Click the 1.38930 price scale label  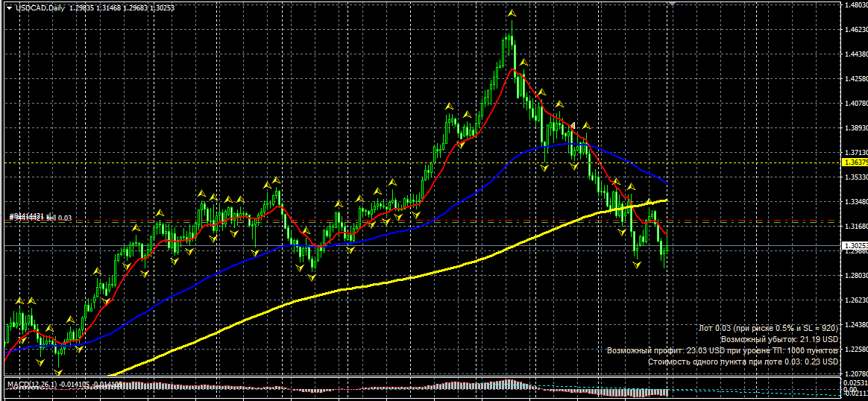856,127
